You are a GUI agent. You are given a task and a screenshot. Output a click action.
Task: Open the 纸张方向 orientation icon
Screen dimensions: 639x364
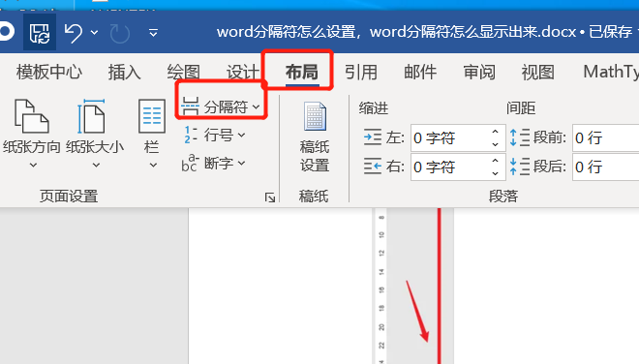pos(32,116)
